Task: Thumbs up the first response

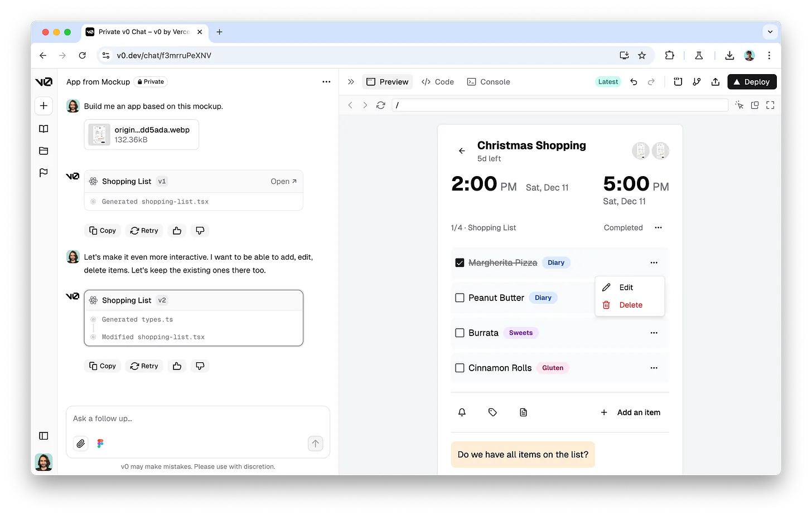Action: click(x=177, y=231)
